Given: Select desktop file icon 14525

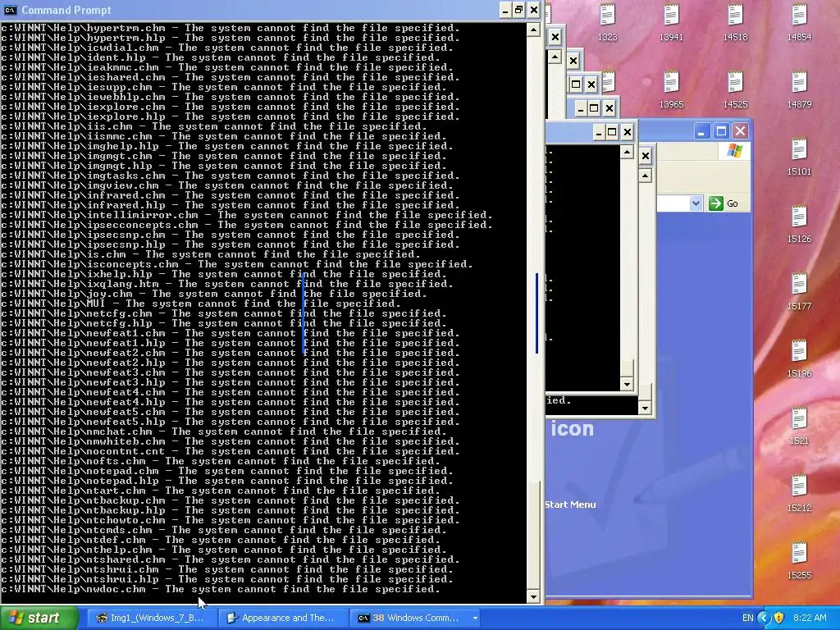Looking at the screenshot, I should pyautogui.click(x=735, y=90).
